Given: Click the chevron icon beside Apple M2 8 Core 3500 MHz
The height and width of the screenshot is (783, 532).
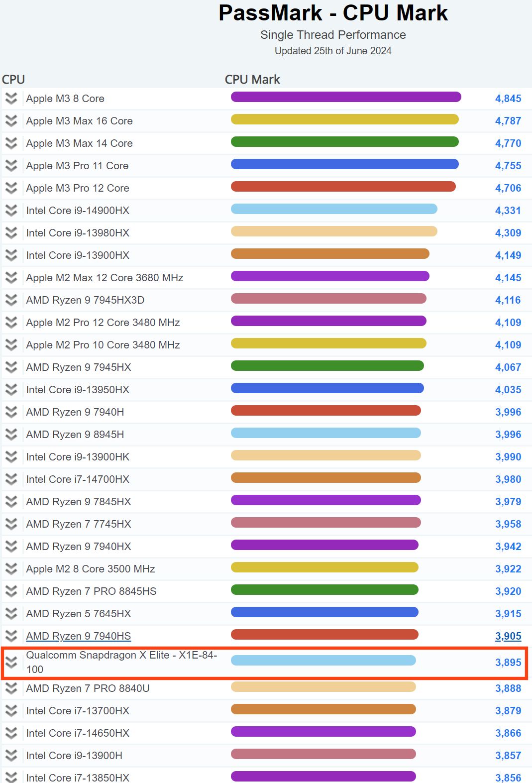Looking at the screenshot, I should (x=11, y=569).
